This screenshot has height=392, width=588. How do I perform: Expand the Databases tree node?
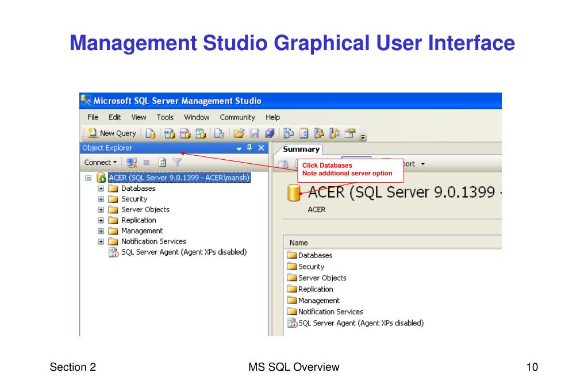tap(101, 189)
